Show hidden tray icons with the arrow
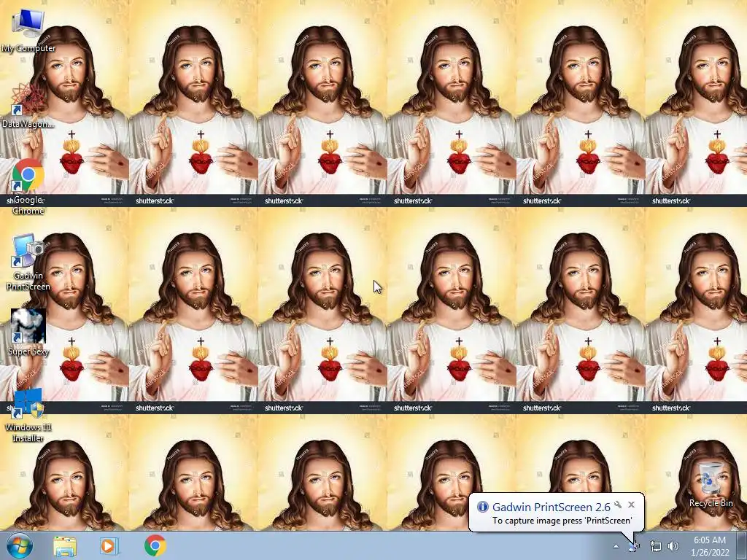This screenshot has width=747, height=560. [616, 547]
